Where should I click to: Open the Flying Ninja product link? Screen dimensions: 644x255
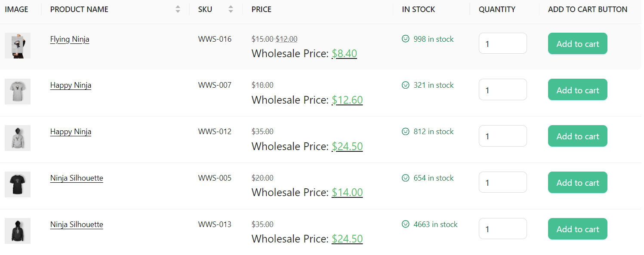(69, 39)
